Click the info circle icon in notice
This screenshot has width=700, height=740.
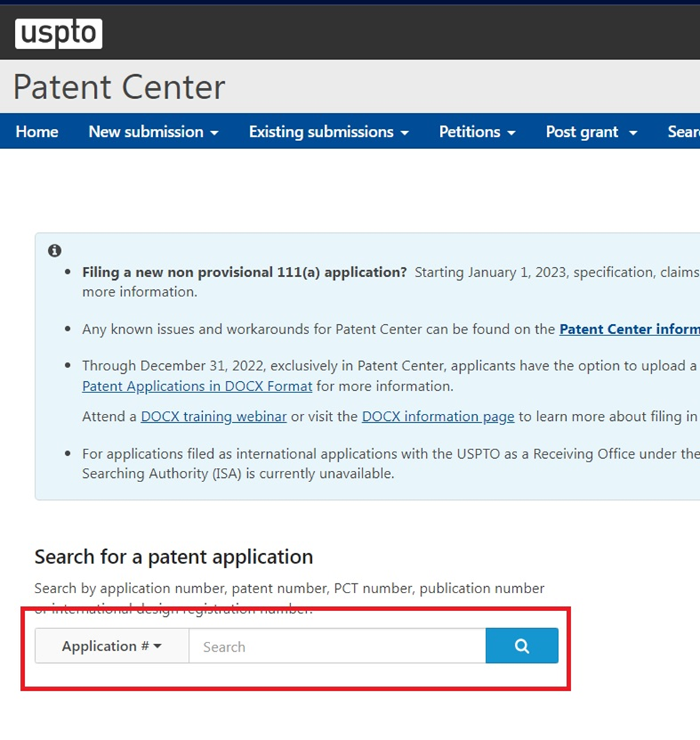coord(55,251)
